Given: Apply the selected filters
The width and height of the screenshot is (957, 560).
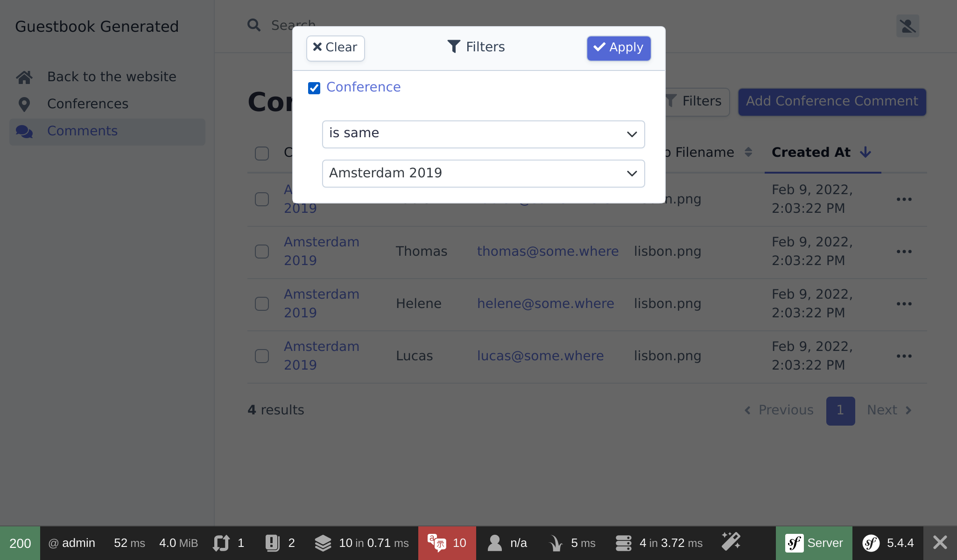Looking at the screenshot, I should [619, 48].
